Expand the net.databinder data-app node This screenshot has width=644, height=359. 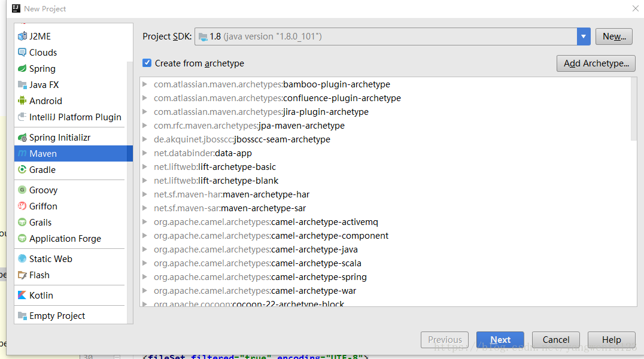tap(145, 153)
